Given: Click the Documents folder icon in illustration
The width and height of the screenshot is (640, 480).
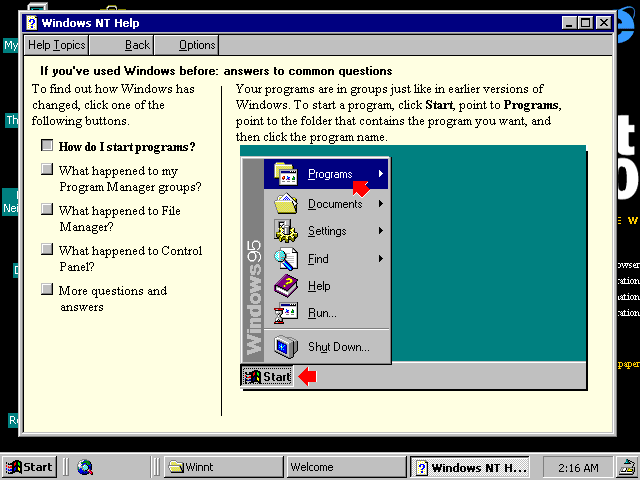Looking at the screenshot, I should [285, 203].
